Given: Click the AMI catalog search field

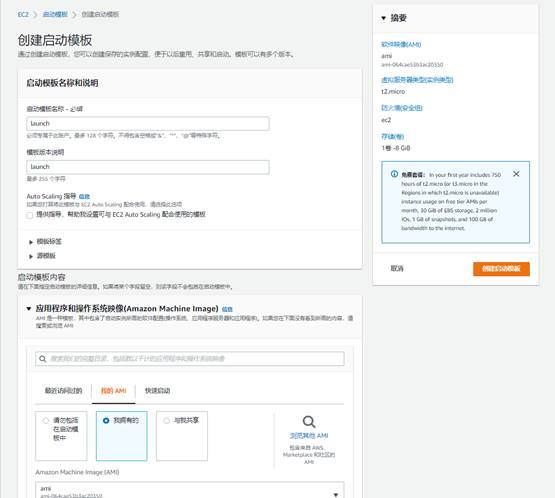Looking at the screenshot, I should tap(190, 359).
